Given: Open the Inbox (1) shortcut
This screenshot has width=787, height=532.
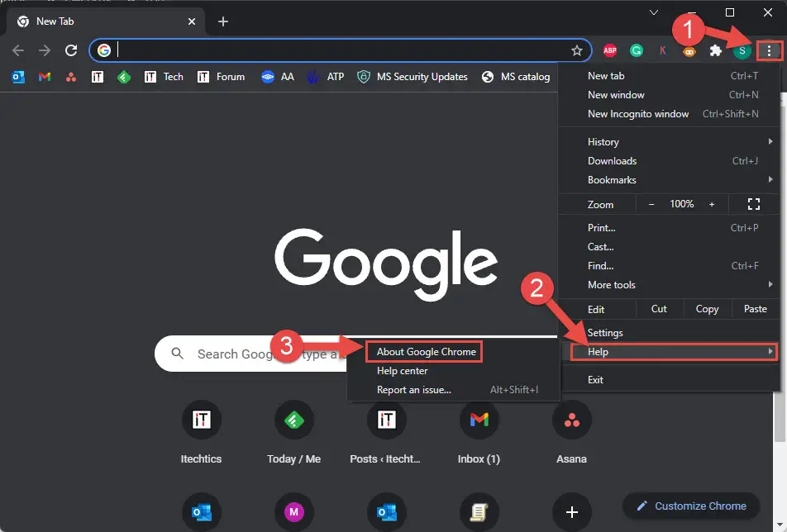Looking at the screenshot, I should point(479,432).
